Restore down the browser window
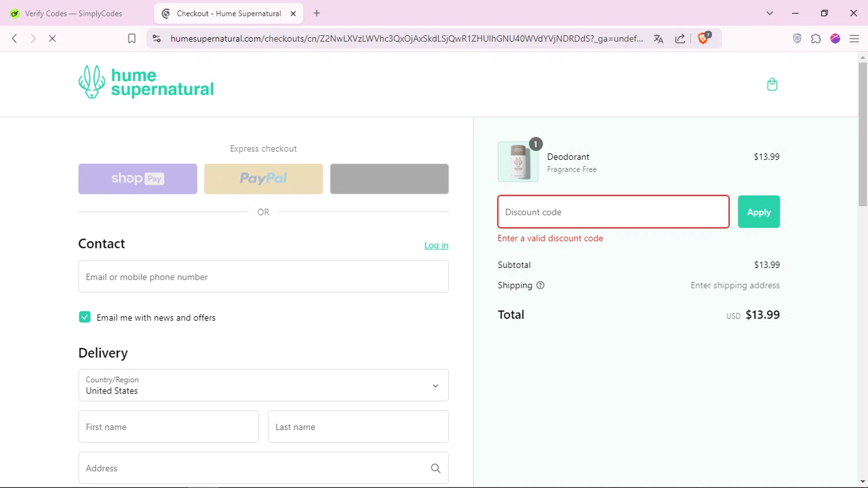 (x=824, y=13)
